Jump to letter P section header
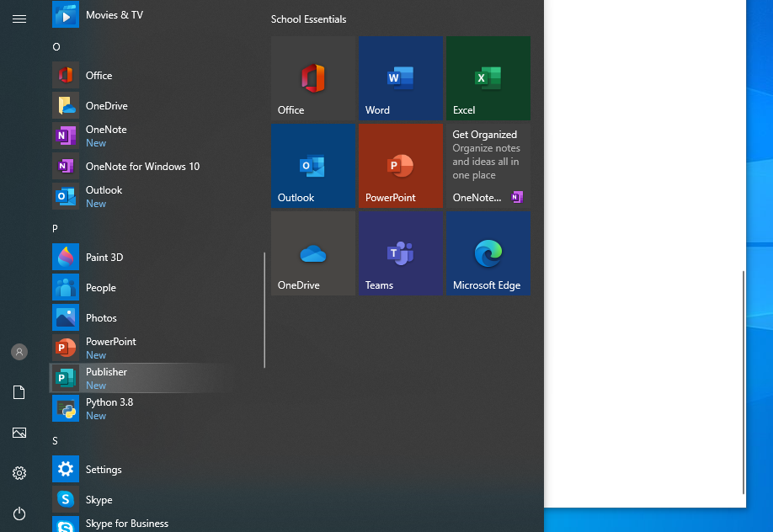The image size is (773, 532). coord(56,229)
